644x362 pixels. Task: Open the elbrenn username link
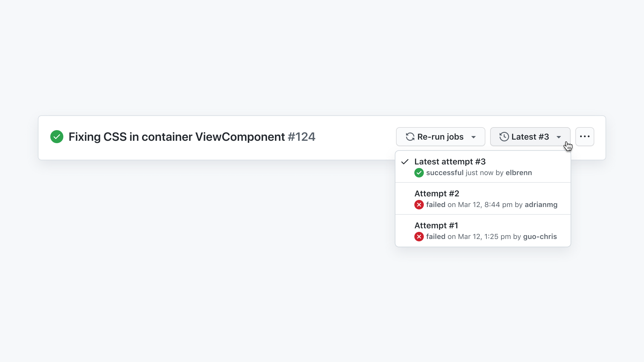tap(519, 173)
